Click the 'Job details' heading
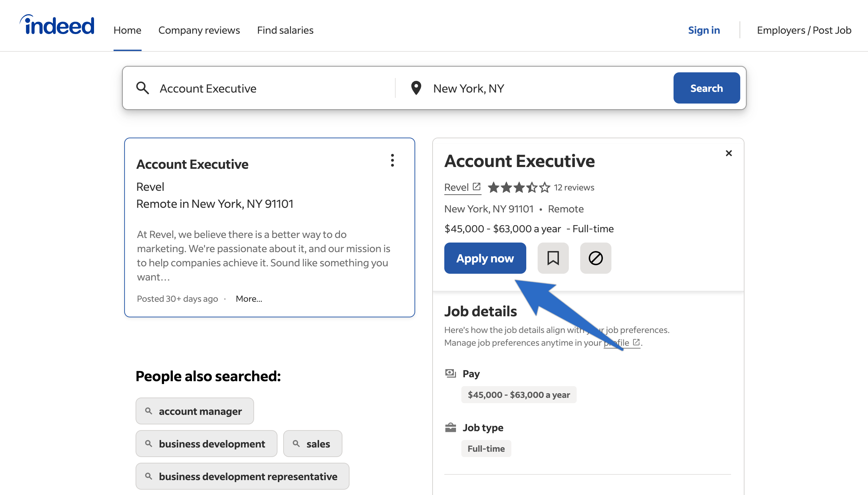868x495 pixels. [x=480, y=311]
